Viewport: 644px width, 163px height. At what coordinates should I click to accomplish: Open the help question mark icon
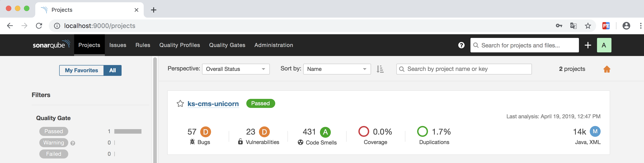coord(461,45)
